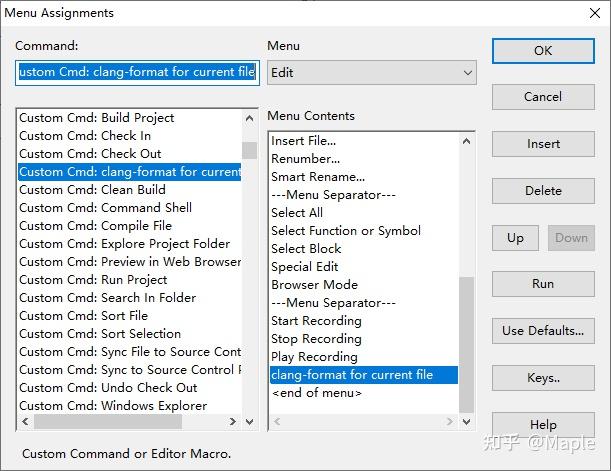Image resolution: width=611 pixels, height=471 pixels.
Task: Click the Command search text field
Action: click(137, 73)
